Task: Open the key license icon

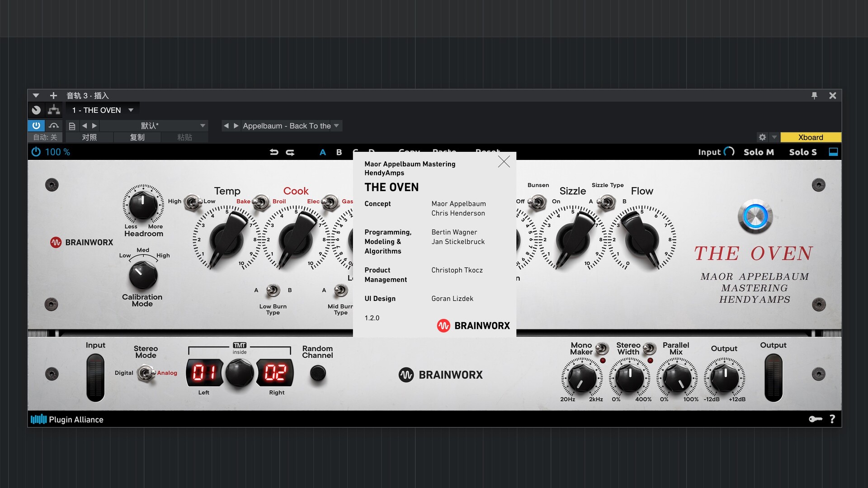Action: pos(816,419)
